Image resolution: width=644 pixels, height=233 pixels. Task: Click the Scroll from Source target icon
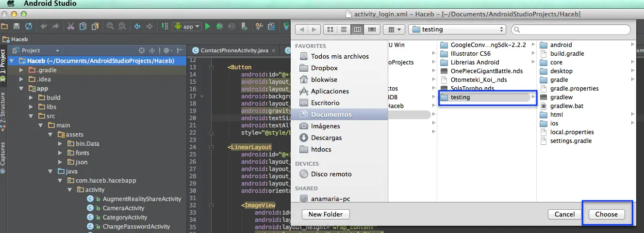click(142, 50)
